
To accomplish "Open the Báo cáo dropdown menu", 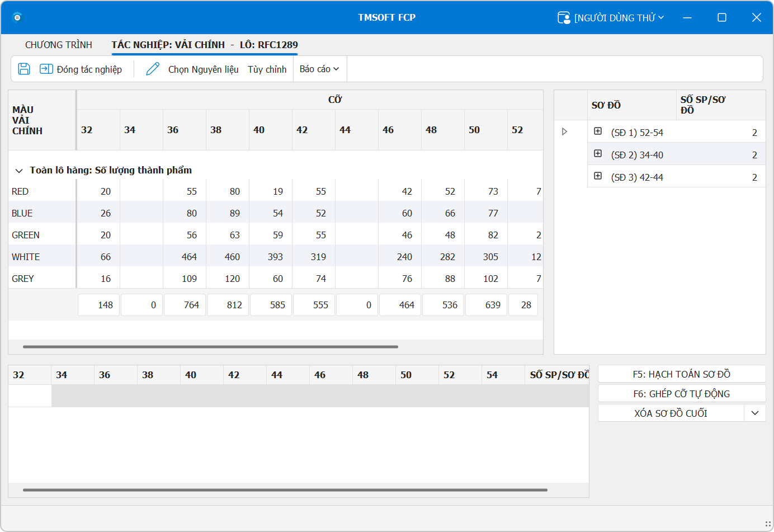I will (319, 69).
